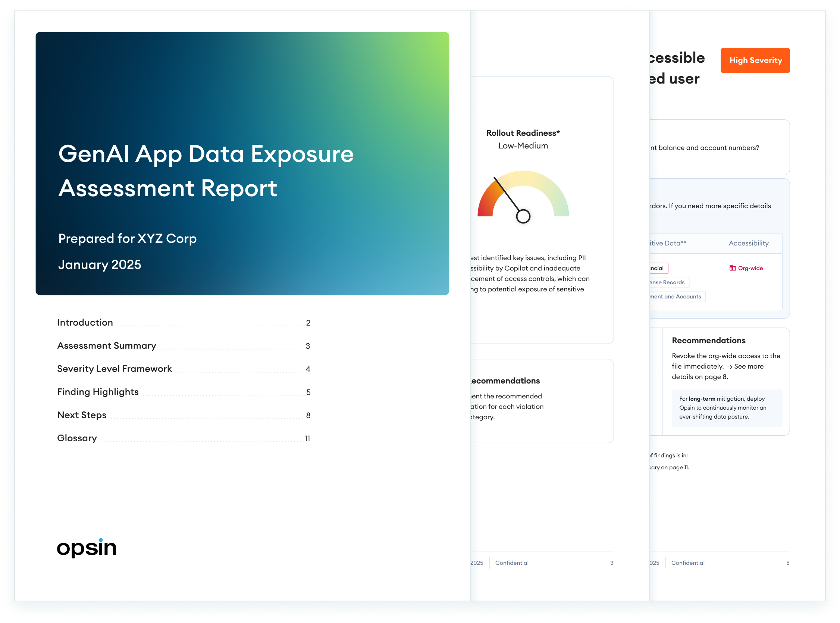Image resolution: width=840 pixels, height=623 pixels.
Task: Click 'Confidential' in page 3 footer
Action: (512, 563)
